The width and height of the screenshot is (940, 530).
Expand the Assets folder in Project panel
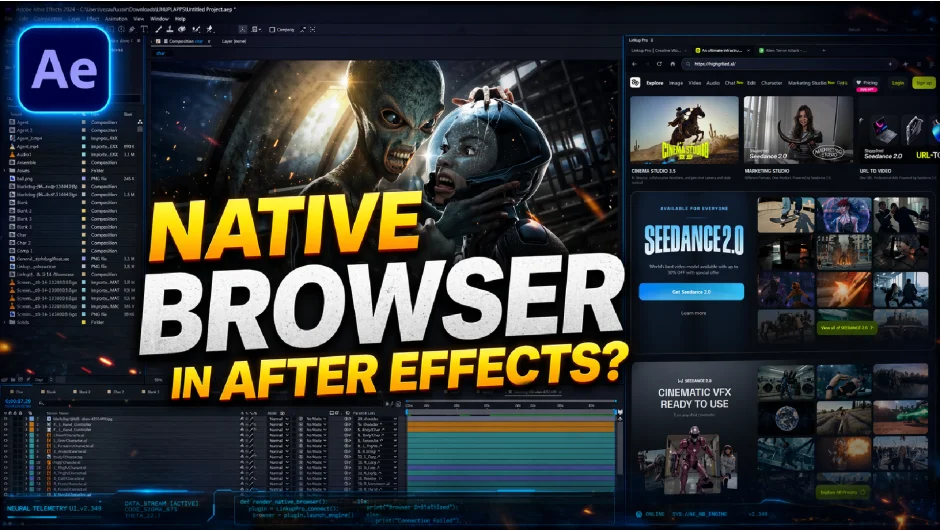[5, 171]
